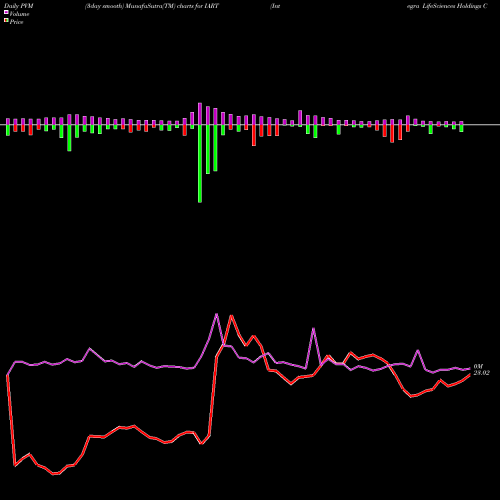Viewport: 500px width, 500px height.
Task: Click the 'MunafaSutra(TM) charts for IART' heading
Action: (173, 6)
